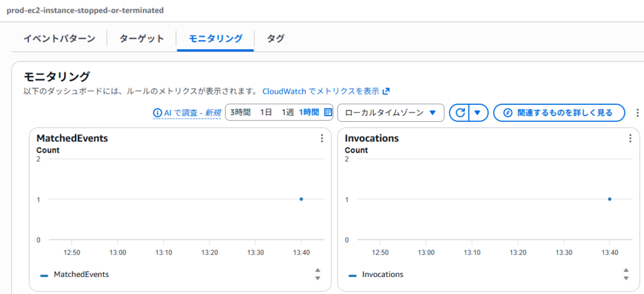Click the Invocations widget title
The height and width of the screenshot is (294, 644).
click(372, 139)
